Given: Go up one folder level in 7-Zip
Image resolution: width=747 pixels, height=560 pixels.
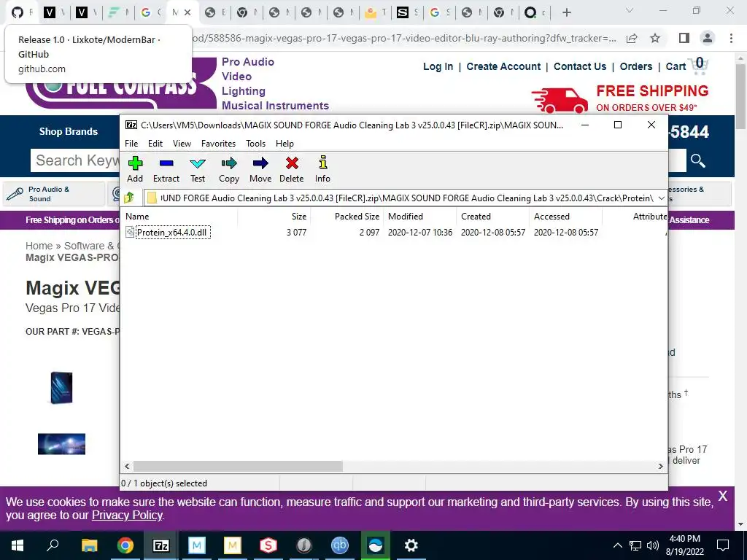Looking at the screenshot, I should click(129, 198).
